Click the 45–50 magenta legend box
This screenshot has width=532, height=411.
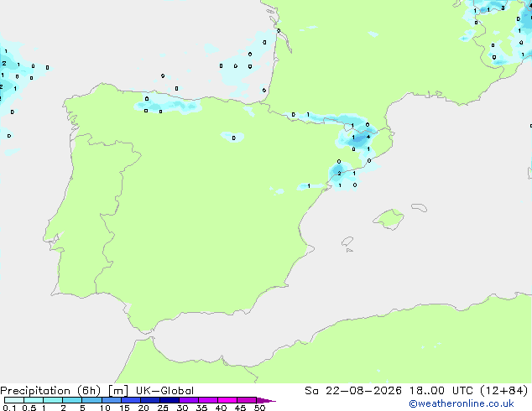247,400
